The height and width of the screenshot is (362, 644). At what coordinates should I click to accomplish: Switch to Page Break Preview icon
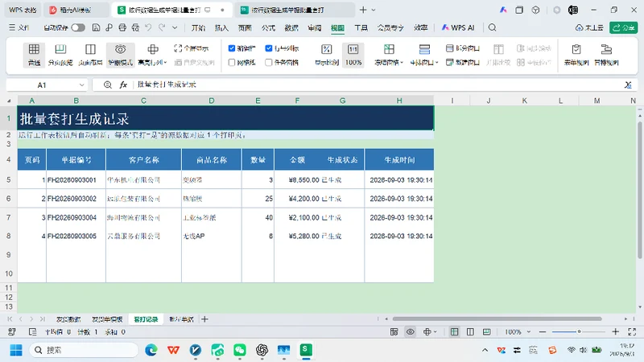60,49
